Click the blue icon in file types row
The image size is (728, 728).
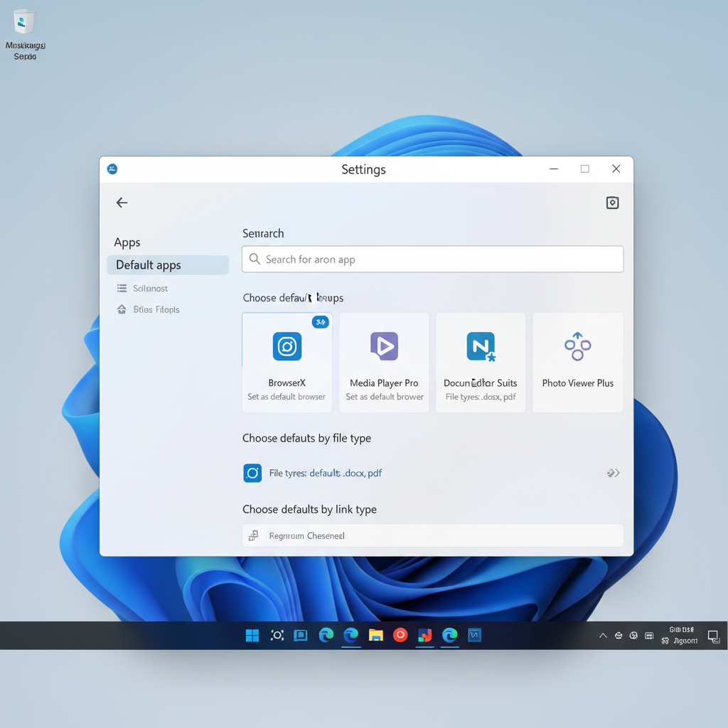[252, 473]
